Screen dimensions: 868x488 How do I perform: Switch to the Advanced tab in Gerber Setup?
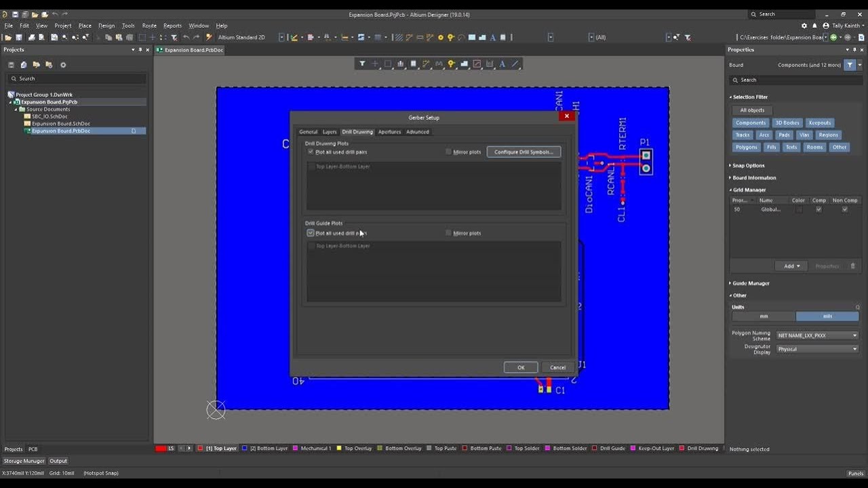pos(418,131)
